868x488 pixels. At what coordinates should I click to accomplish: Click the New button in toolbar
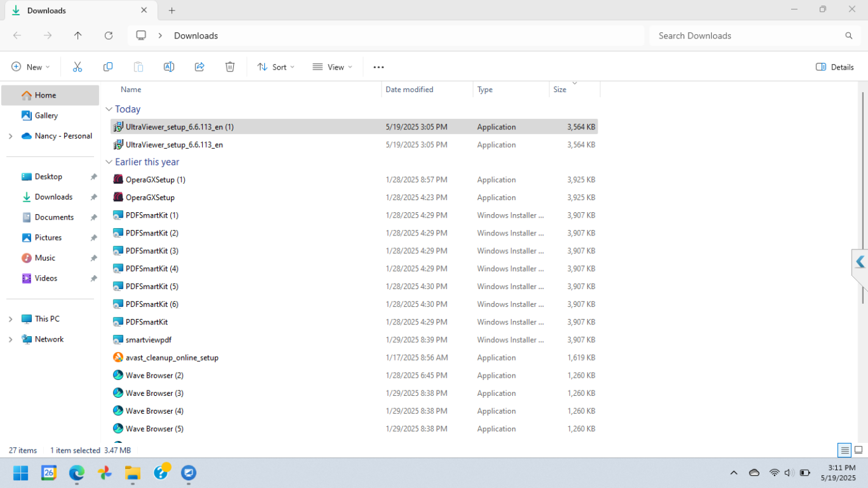coord(31,67)
